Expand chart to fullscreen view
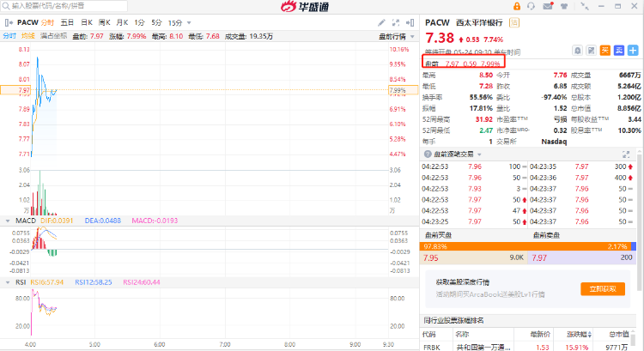644x351 pixels. tap(396, 22)
